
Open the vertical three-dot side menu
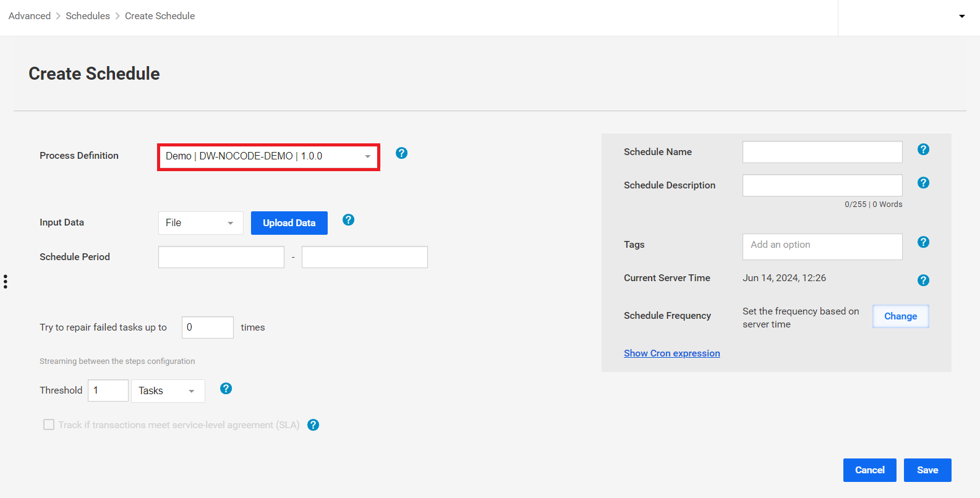point(6,282)
